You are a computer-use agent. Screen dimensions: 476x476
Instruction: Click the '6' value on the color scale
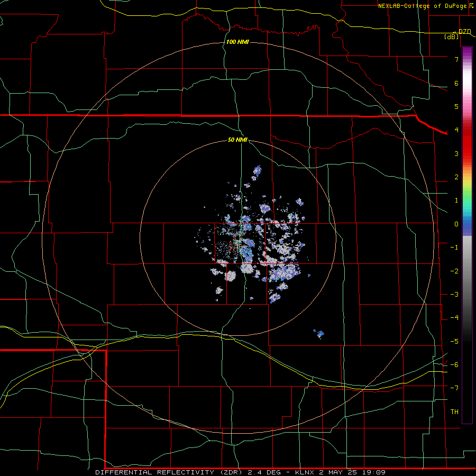click(456, 83)
